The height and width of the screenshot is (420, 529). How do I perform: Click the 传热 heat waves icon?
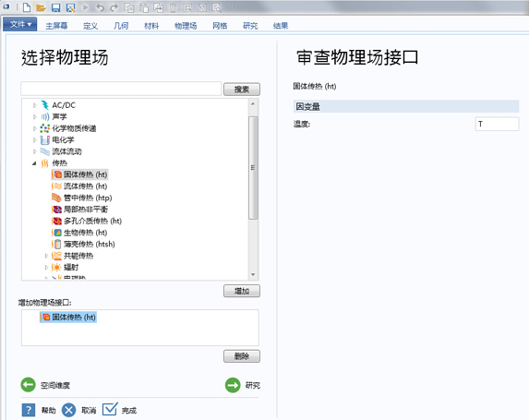click(x=44, y=163)
